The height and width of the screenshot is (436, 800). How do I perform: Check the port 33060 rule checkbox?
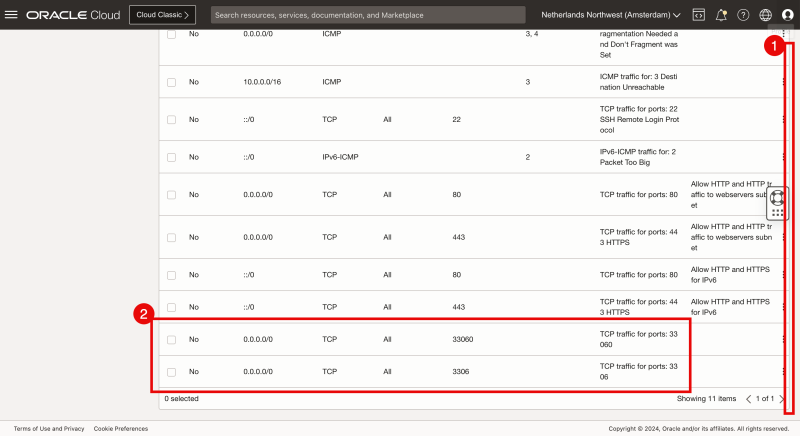click(171, 340)
